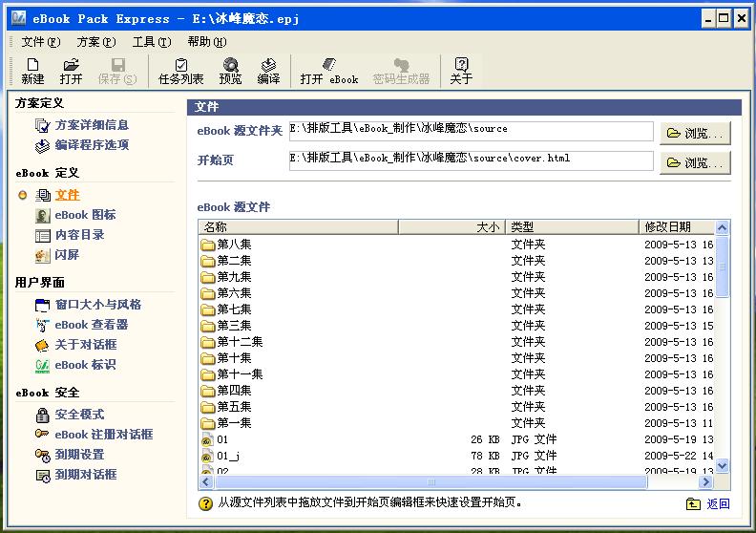Open 编译程序选项 in the sidebar
Screen dimensions: 756x533
(82, 145)
